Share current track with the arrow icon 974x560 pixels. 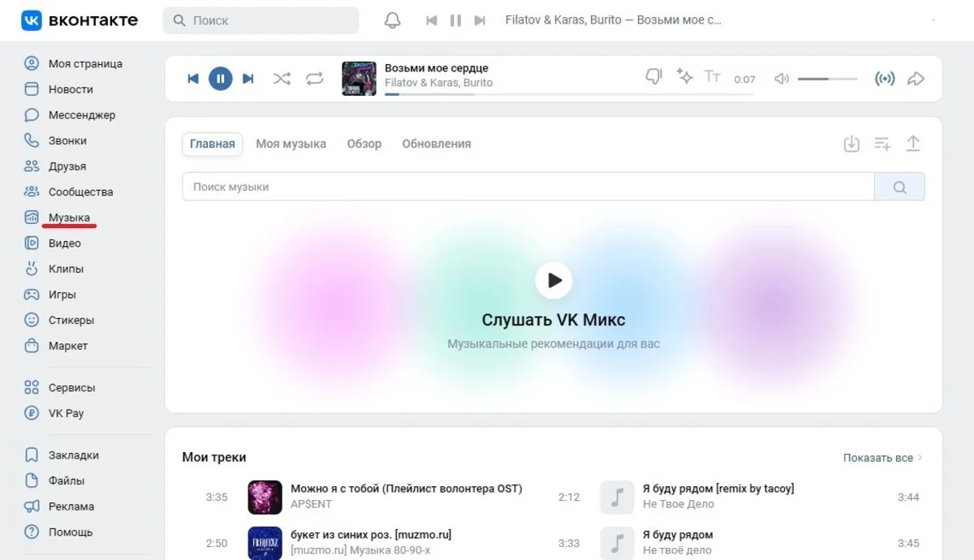916,79
